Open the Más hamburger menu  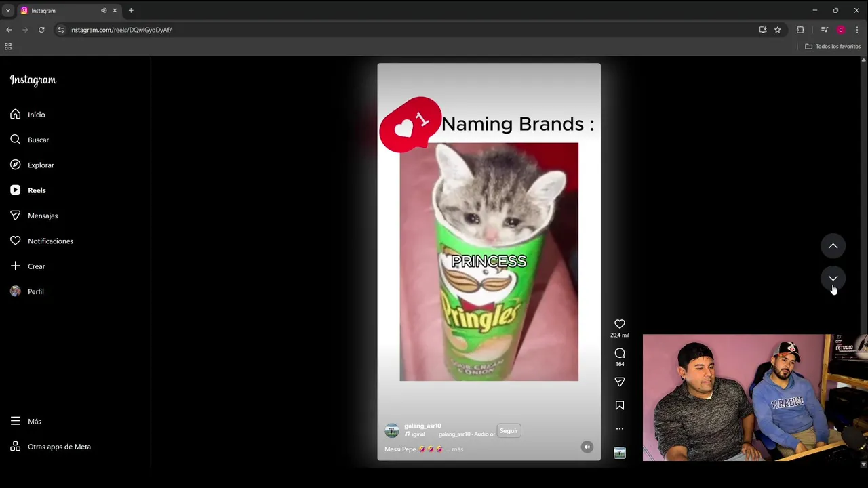coord(26,421)
